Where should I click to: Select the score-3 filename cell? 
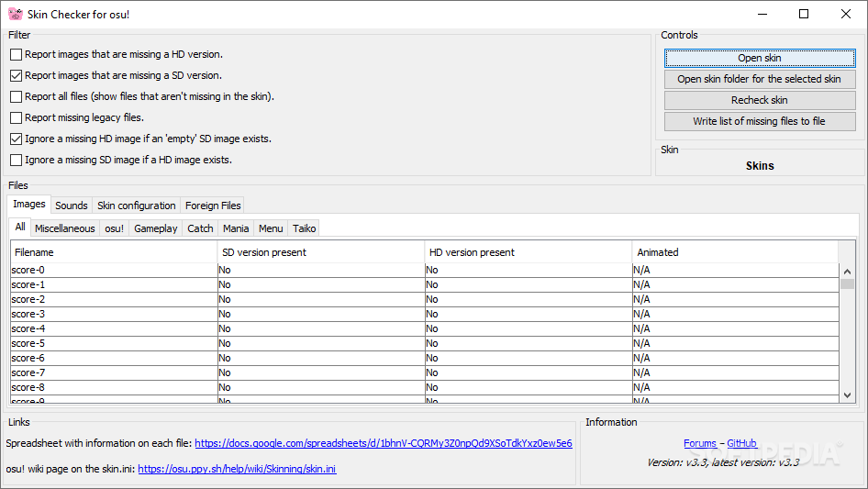114,314
